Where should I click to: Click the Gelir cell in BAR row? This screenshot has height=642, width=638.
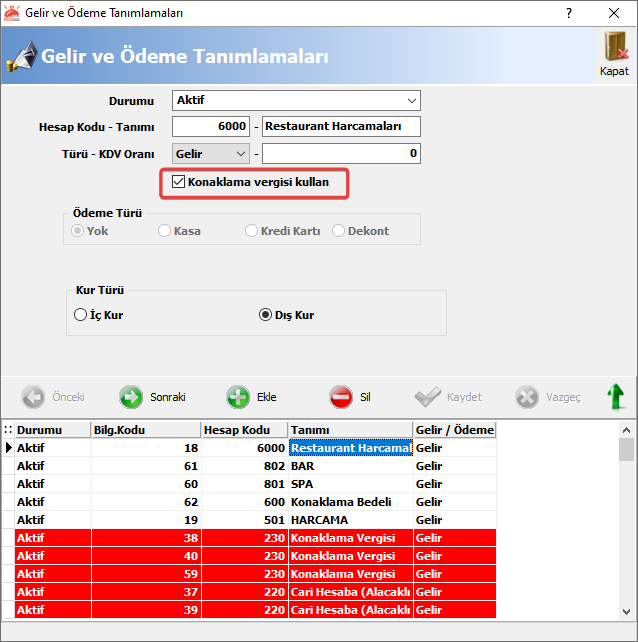tap(455, 466)
